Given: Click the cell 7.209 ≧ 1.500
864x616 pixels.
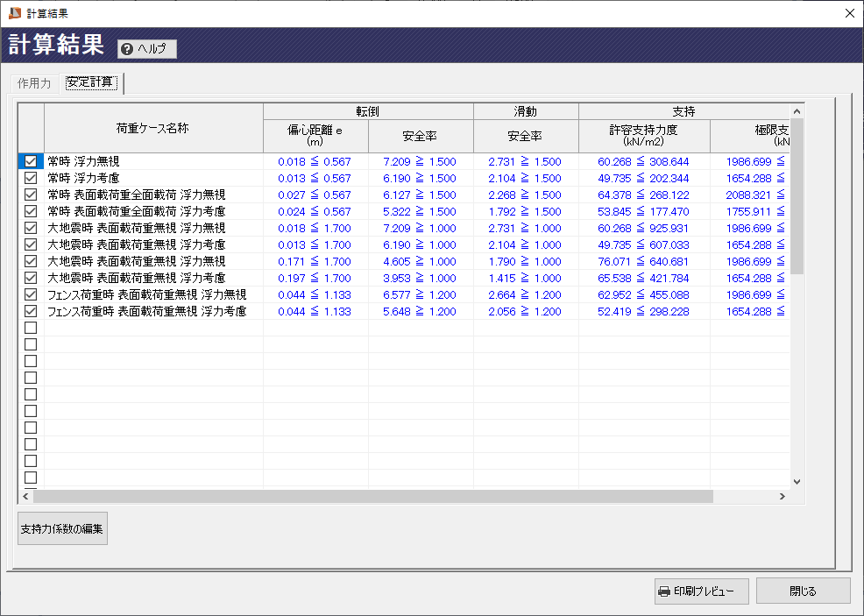Looking at the screenshot, I should point(420,162).
